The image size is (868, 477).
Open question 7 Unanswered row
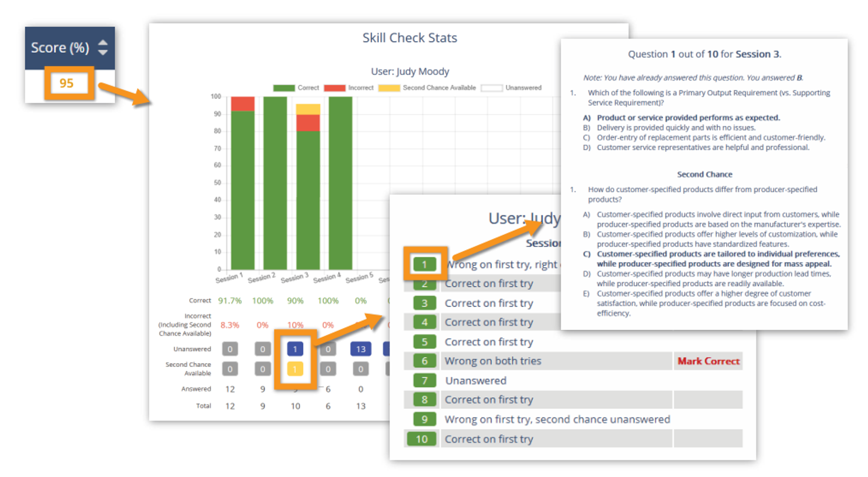coord(475,381)
